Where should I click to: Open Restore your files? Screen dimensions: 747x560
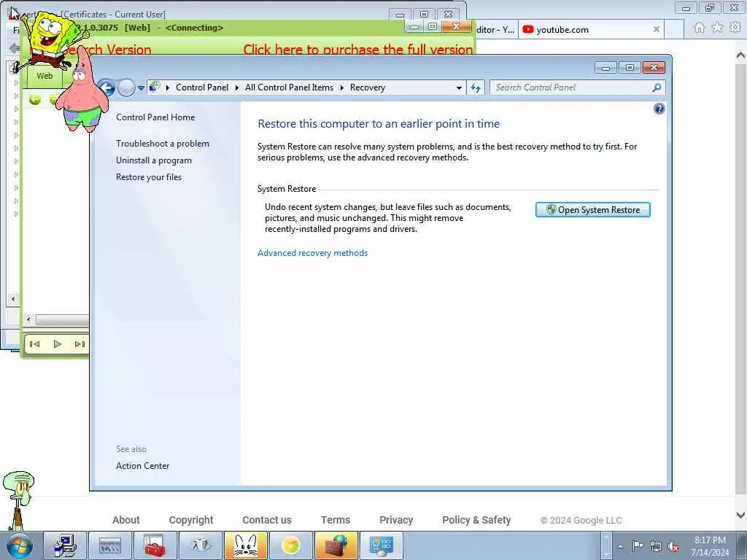click(149, 177)
